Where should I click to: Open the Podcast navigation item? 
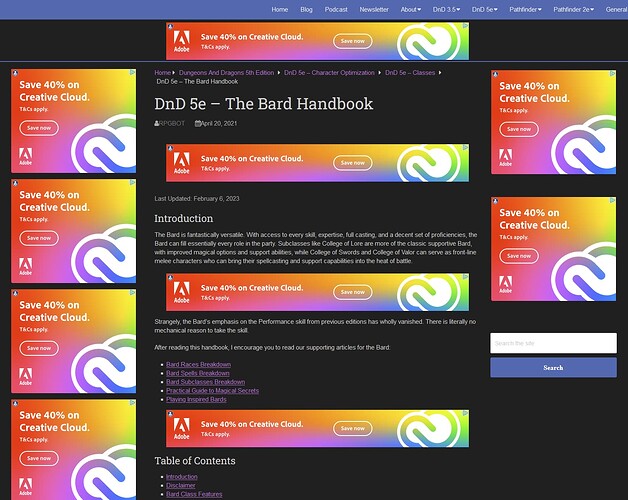point(336,10)
